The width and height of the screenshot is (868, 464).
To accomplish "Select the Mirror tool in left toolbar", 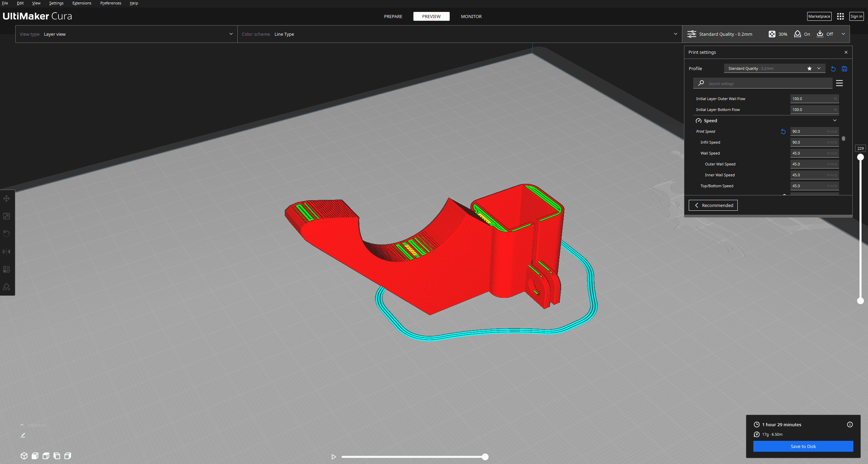I will tap(6, 252).
